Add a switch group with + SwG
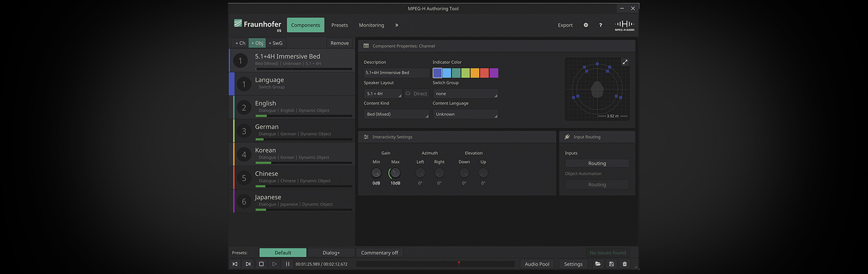This screenshot has height=274, width=868. coord(276,43)
